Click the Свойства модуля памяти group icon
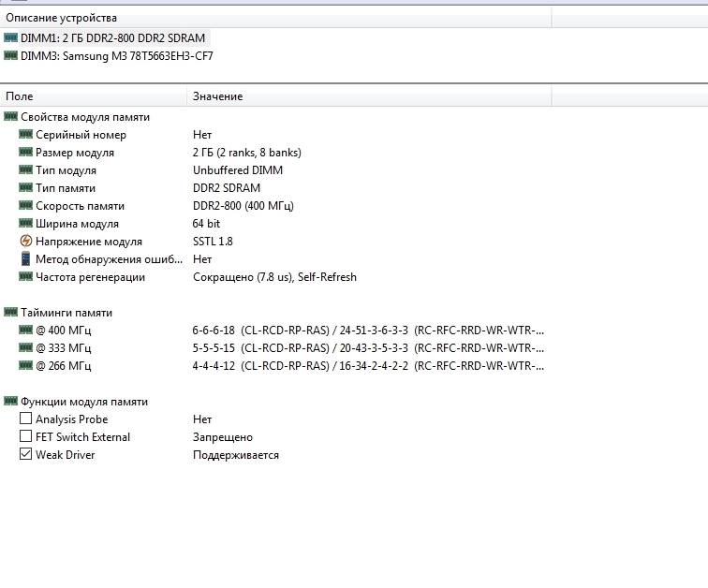The height and width of the screenshot is (588, 708). click(11, 116)
